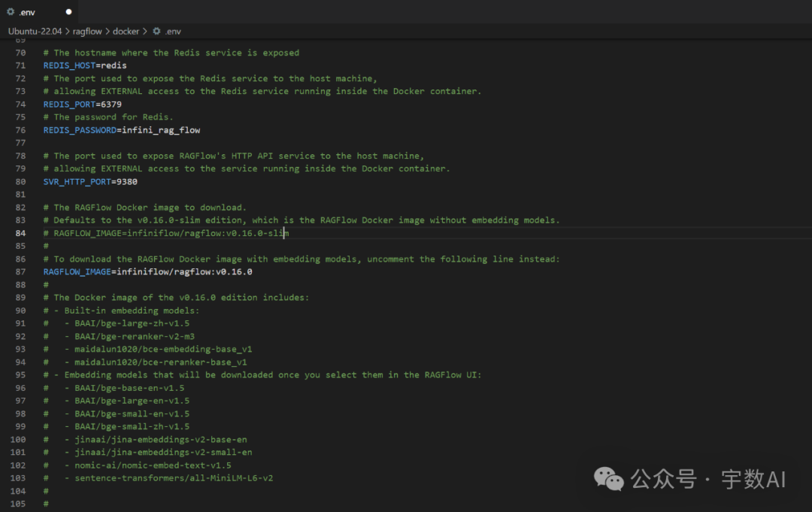
Task: Click REDIS_HOST variable name
Action: (69, 65)
